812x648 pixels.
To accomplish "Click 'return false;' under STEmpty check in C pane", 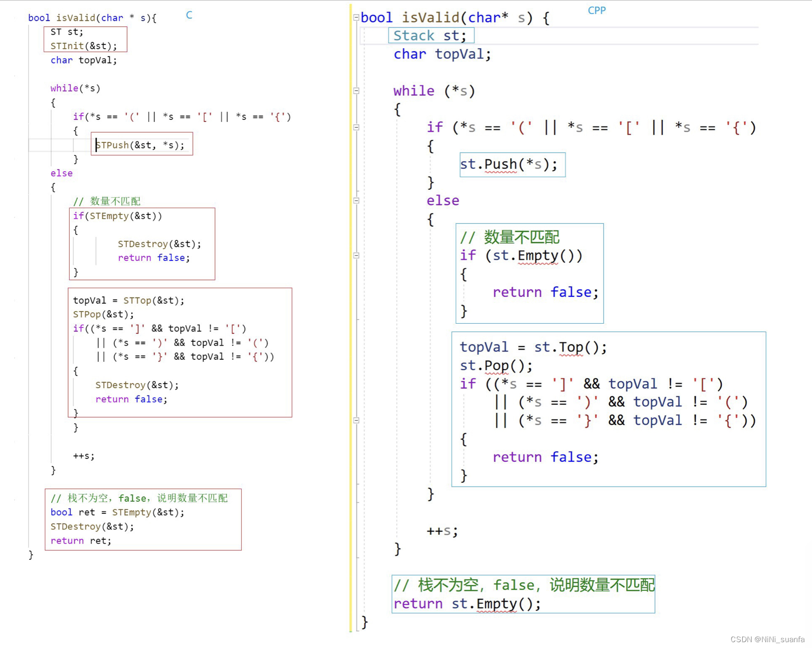I will tap(154, 258).
